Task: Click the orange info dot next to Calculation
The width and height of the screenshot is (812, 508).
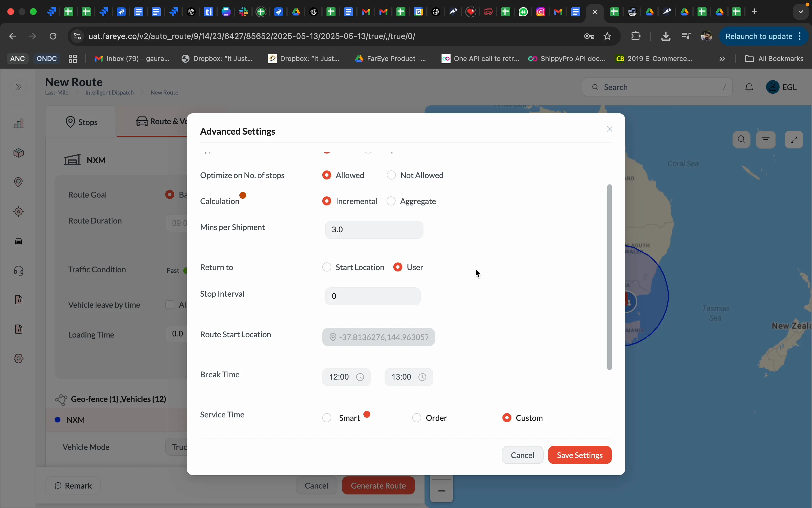Action: point(243,195)
